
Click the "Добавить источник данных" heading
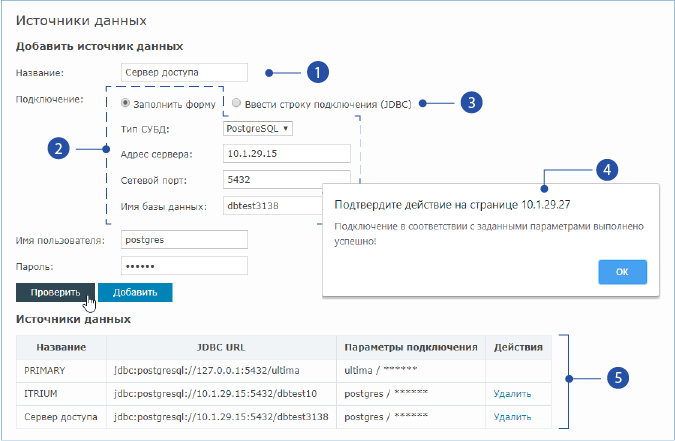click(x=99, y=47)
